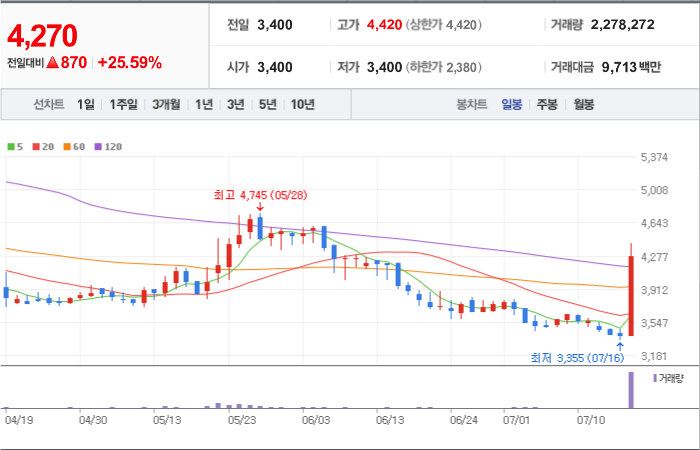Click the 봉차트 label
This screenshot has width=700, height=450.
point(471,105)
